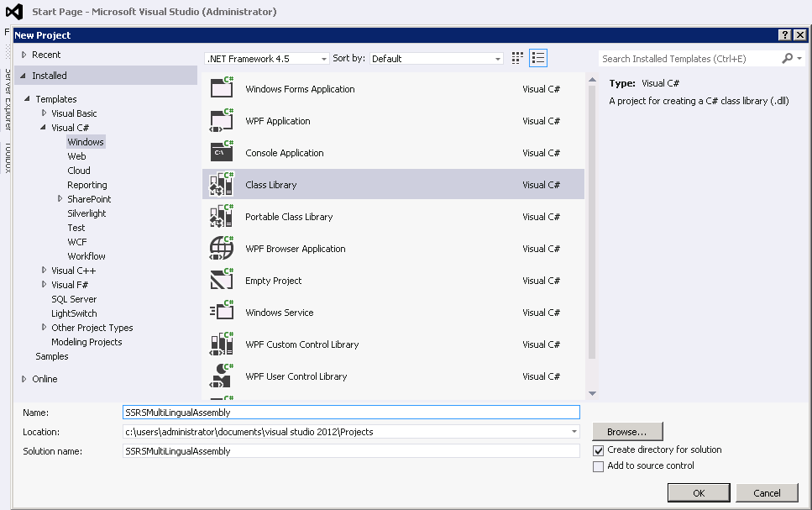
Task: Select the LightSwitch category
Action: click(74, 313)
